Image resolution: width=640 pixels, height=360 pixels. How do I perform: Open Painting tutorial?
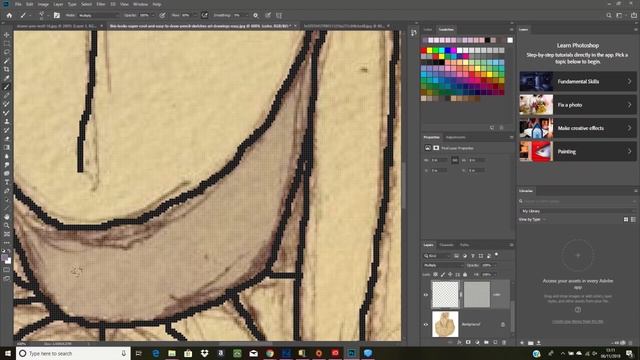pyautogui.click(x=578, y=151)
